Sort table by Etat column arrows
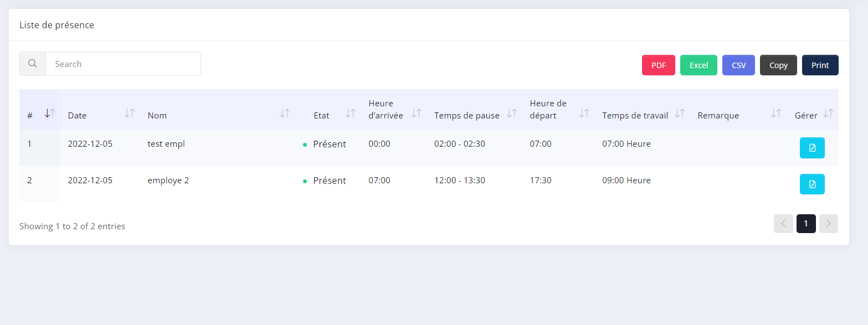This screenshot has height=325, width=868. point(351,113)
